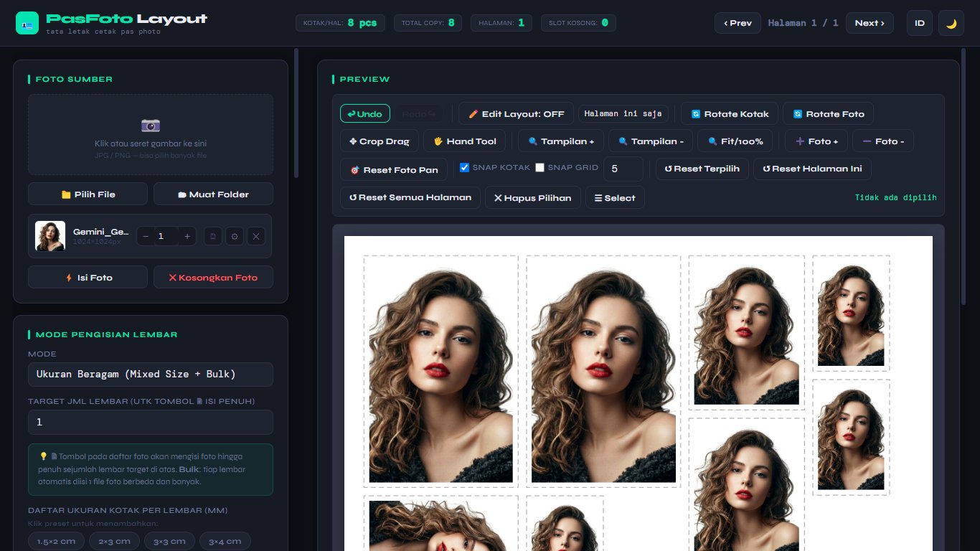Screen dimensions: 980x551
Task: Click Reset Foto Pan
Action: tap(394, 169)
